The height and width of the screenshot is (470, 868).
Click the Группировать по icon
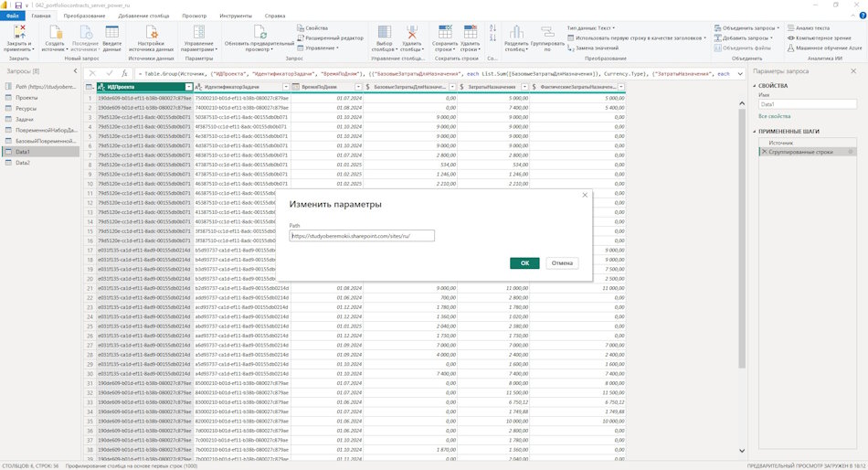[x=547, y=32]
